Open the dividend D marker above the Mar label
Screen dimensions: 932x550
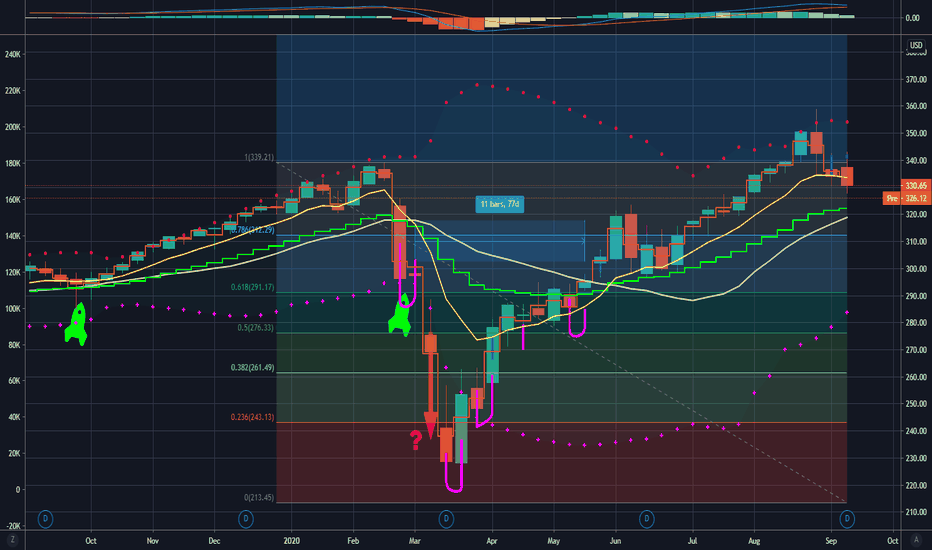click(x=446, y=519)
